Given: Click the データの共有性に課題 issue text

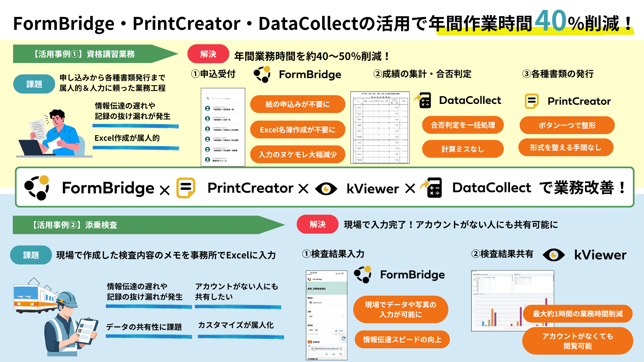Looking at the screenshot, I should pyautogui.click(x=144, y=327).
